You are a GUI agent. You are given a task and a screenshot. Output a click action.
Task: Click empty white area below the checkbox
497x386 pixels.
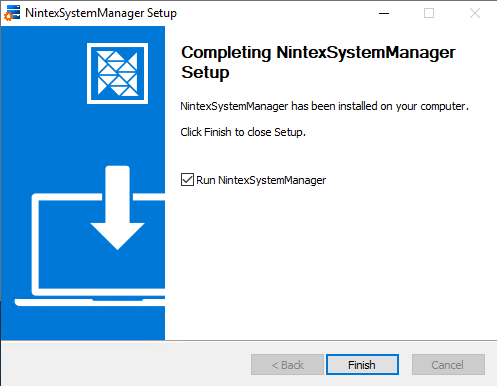(x=330, y=260)
